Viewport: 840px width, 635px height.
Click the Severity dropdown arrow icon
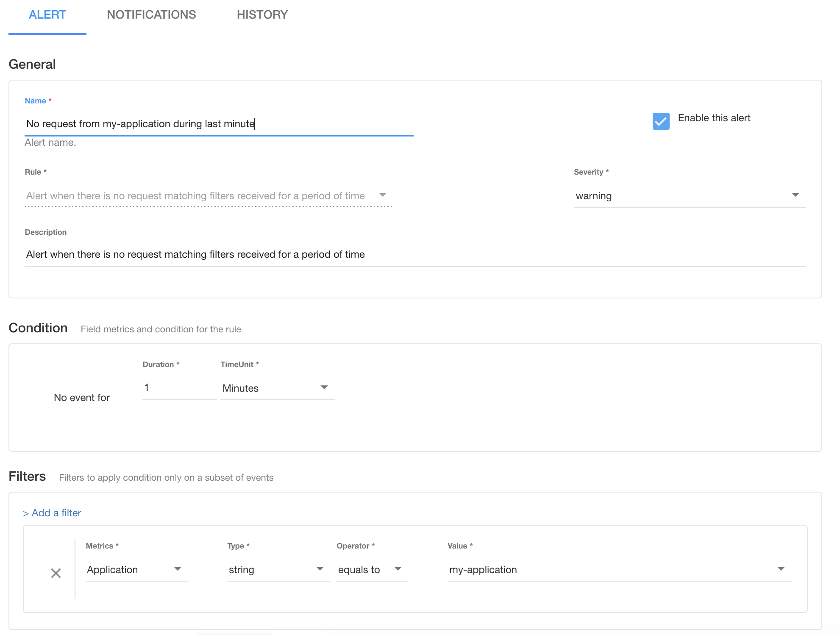(x=795, y=195)
